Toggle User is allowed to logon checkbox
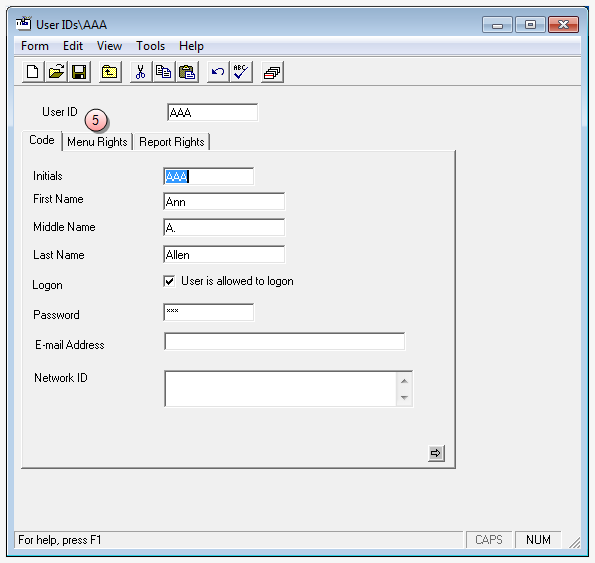Screen dimensions: 595x563 coord(169,281)
